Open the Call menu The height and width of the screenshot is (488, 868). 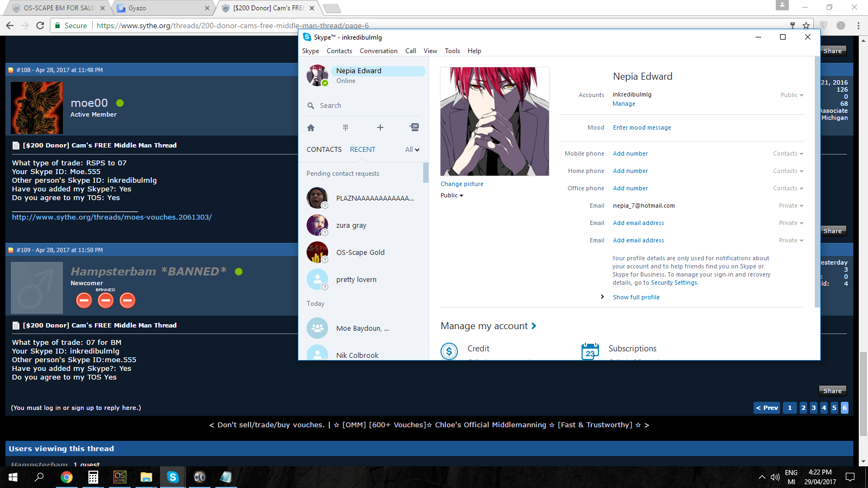coord(411,51)
